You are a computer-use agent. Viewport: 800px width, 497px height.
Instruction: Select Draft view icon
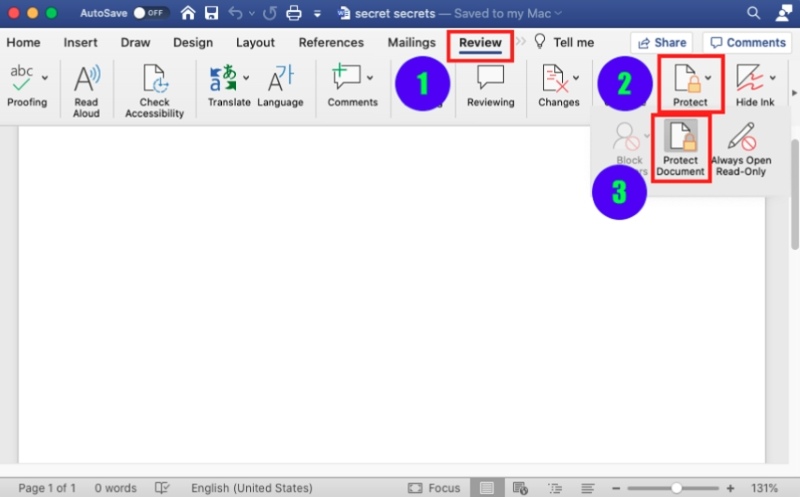click(587, 488)
